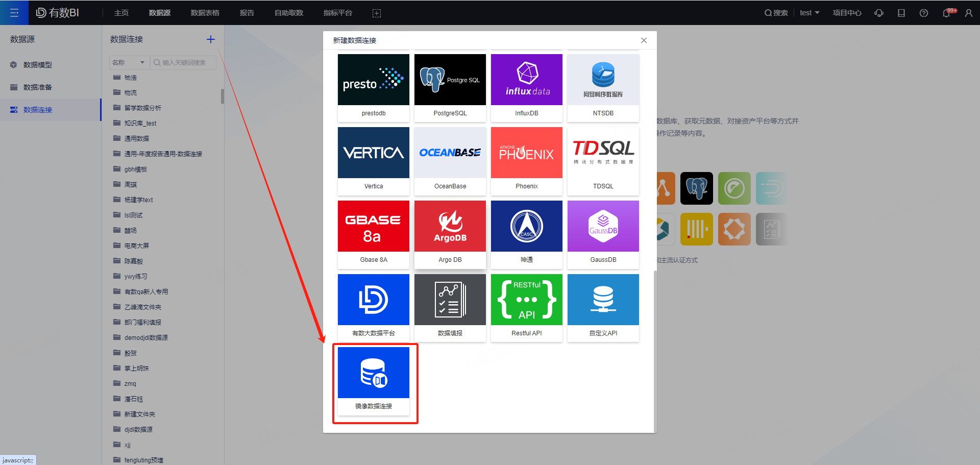Screen dimensions: 980x465
Task: Click the dialog's vertical scrollbar
Action: pyautogui.click(x=655, y=347)
